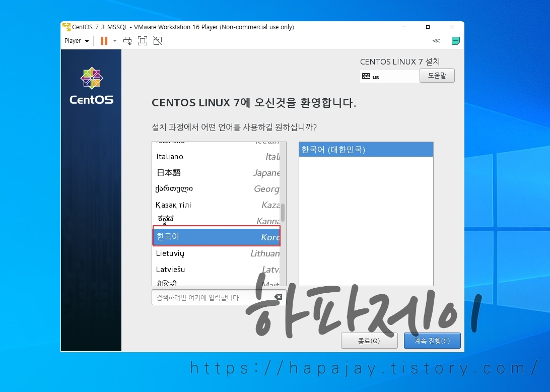This screenshot has width=550, height=392.
Task: Open the green notes icon
Action: coord(456,41)
